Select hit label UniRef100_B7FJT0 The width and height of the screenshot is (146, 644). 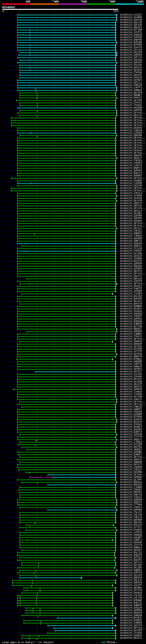point(131,58)
